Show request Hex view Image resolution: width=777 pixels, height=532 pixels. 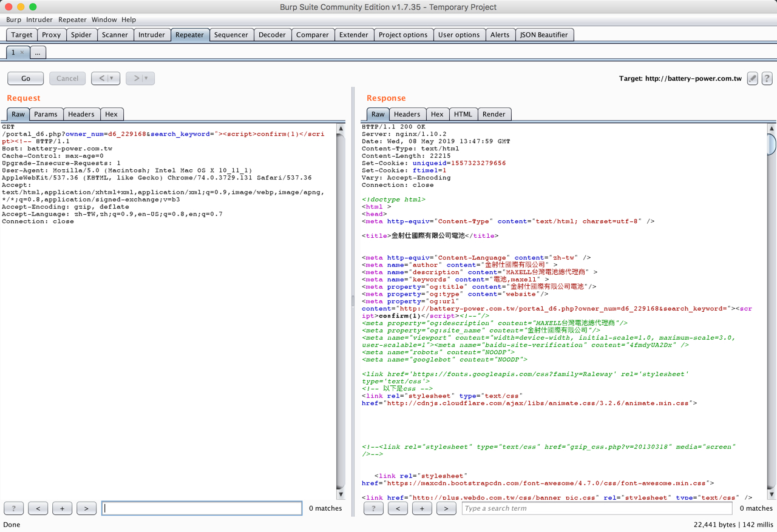click(x=111, y=114)
